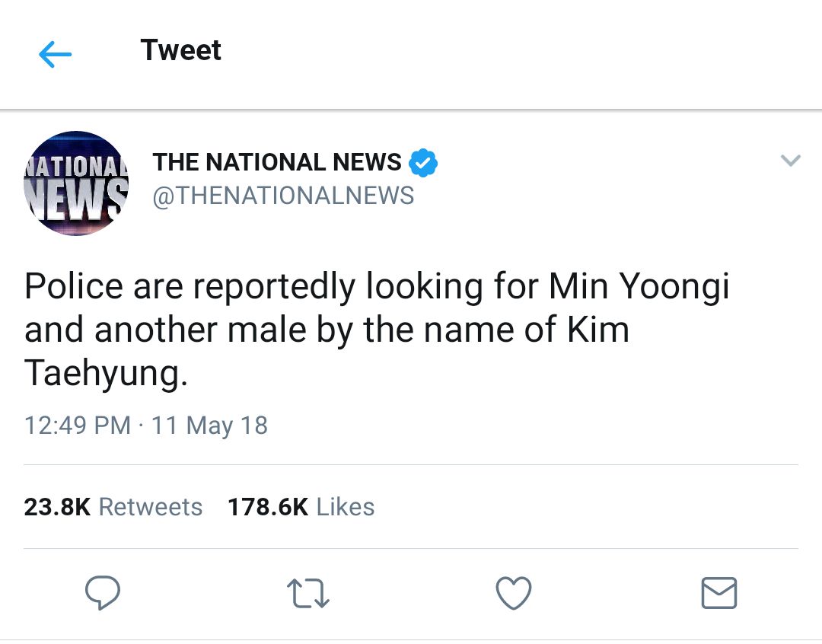822x644 pixels.
Task: Click the 12:49 PM timestamp
Action: [x=78, y=426]
